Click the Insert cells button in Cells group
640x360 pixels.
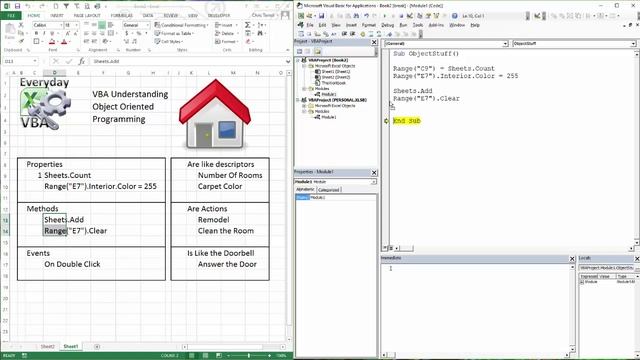click(226, 25)
